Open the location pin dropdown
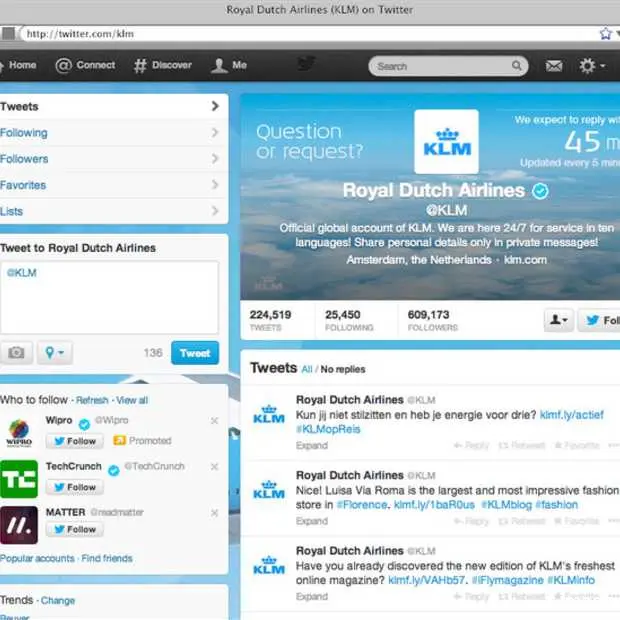This screenshot has height=620, width=620. 55,352
